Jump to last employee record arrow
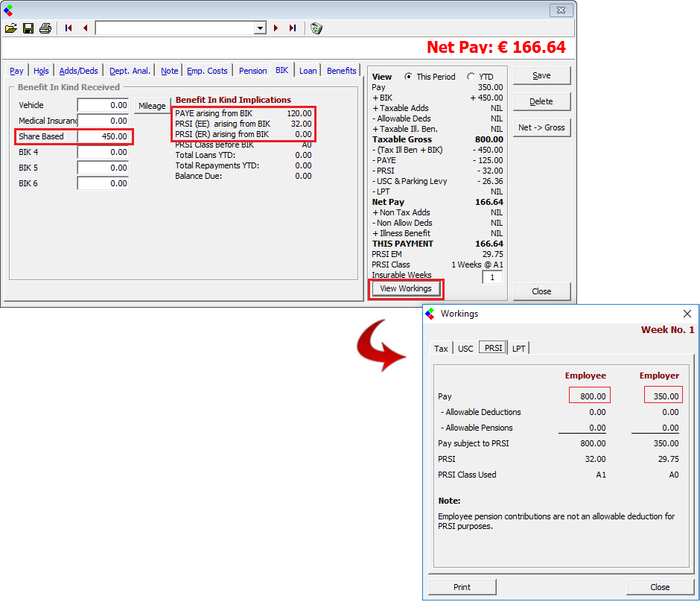700x602 pixels. (x=293, y=28)
